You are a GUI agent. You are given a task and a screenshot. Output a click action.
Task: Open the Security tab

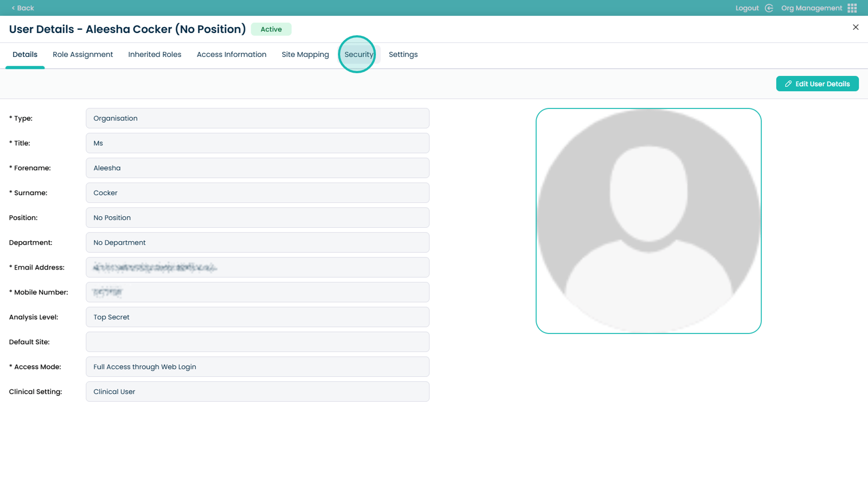pos(359,55)
